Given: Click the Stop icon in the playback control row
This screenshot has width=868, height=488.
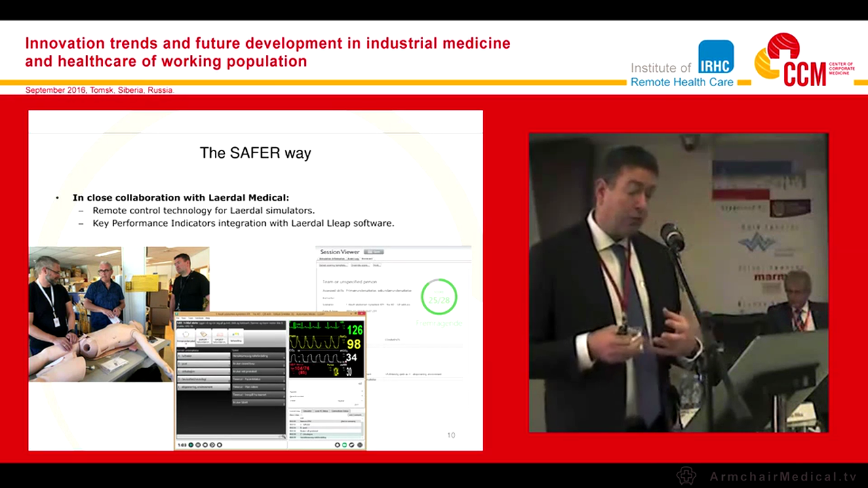Looking at the screenshot, I should click(x=205, y=445).
